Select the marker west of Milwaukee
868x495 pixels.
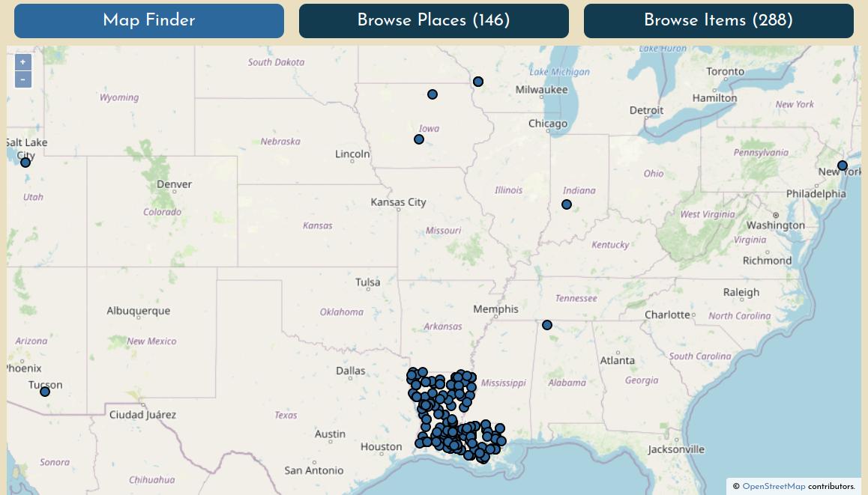pyautogui.click(x=478, y=82)
